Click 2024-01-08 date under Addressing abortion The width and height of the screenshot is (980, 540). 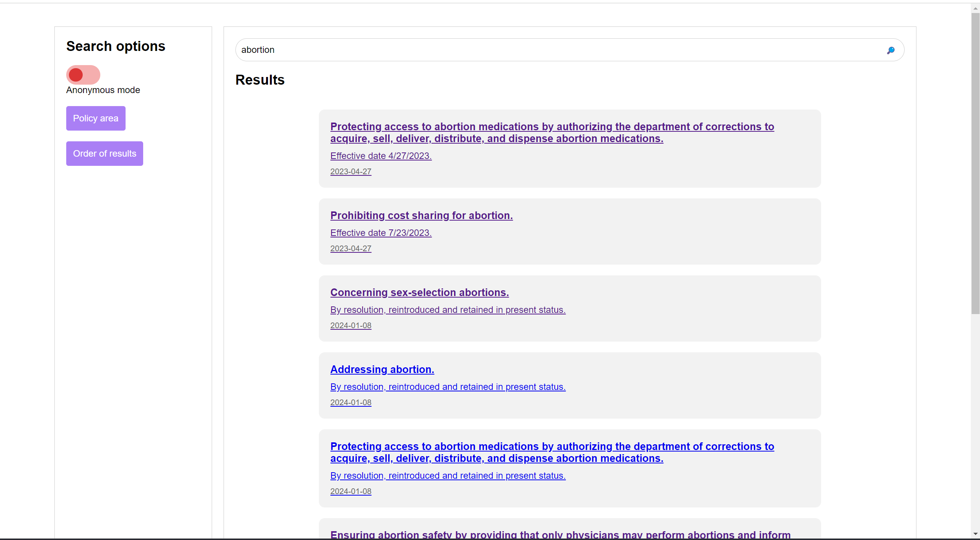[x=351, y=403]
